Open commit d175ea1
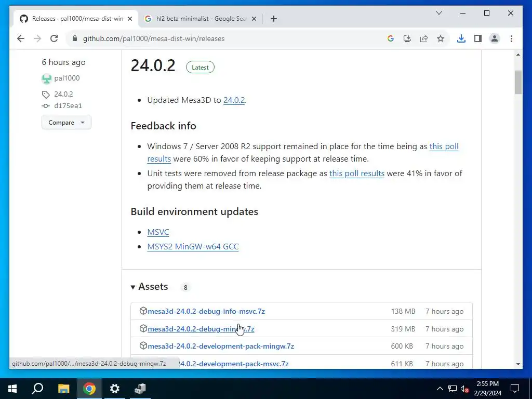The width and height of the screenshot is (532, 399). click(x=68, y=106)
